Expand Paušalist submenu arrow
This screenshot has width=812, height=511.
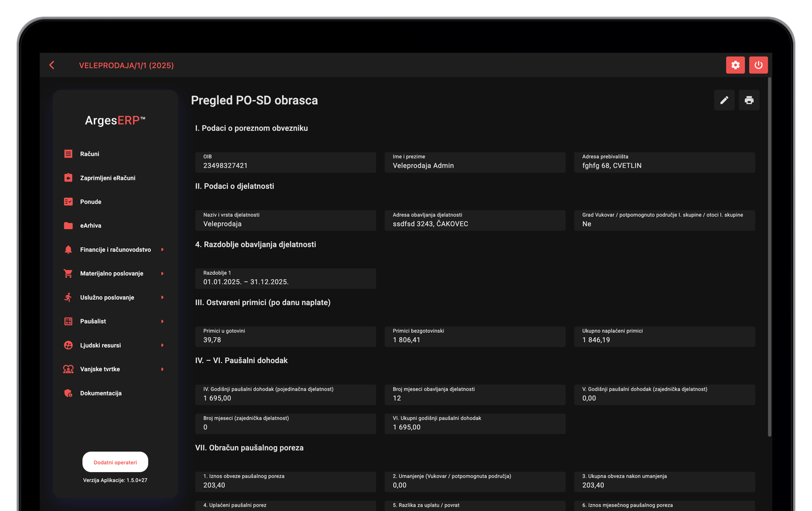(162, 321)
